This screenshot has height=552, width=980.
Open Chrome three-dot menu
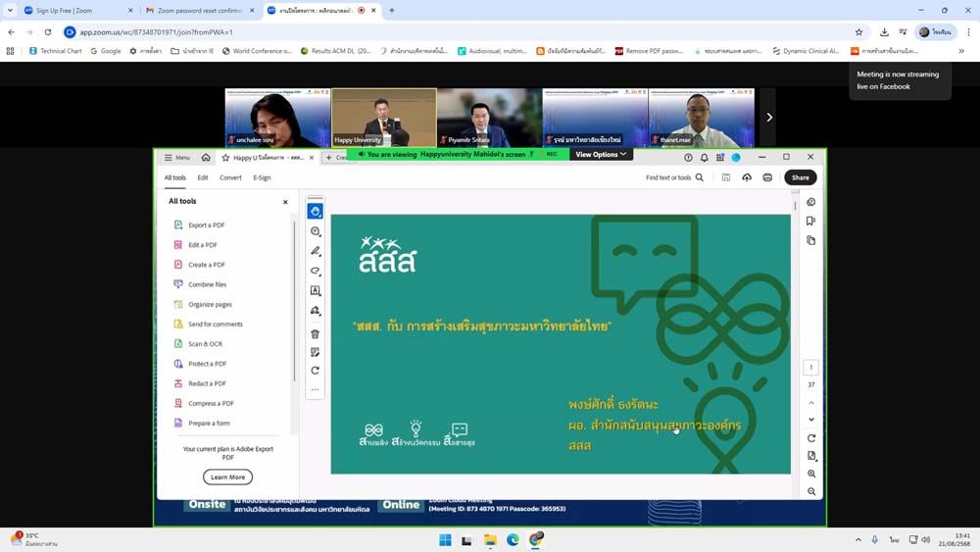click(968, 32)
